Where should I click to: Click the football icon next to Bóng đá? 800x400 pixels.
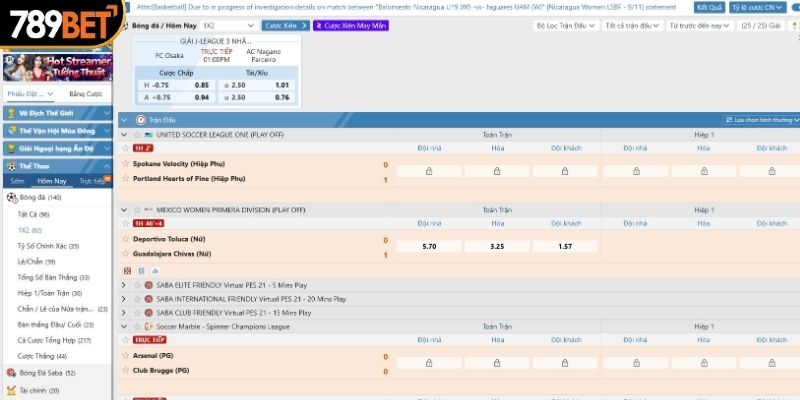(x=11, y=197)
